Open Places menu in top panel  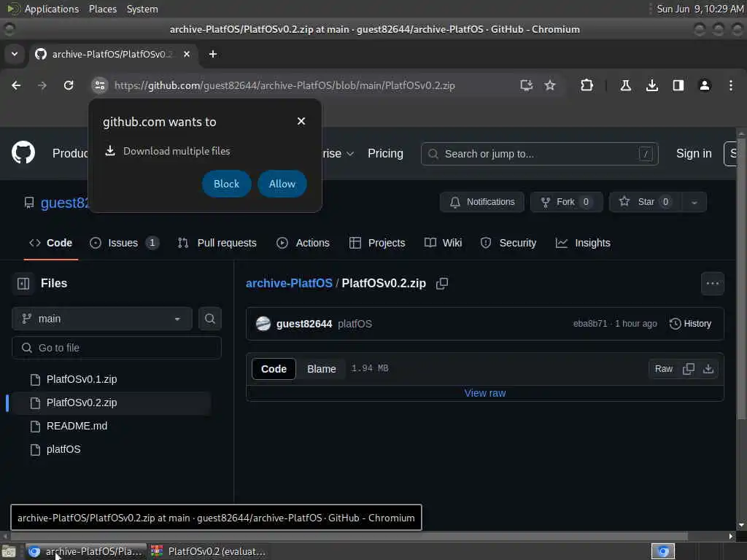point(102,9)
